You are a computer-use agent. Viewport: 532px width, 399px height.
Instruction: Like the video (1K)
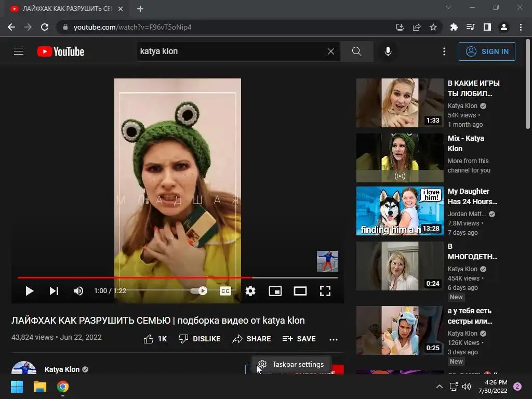pyautogui.click(x=155, y=339)
